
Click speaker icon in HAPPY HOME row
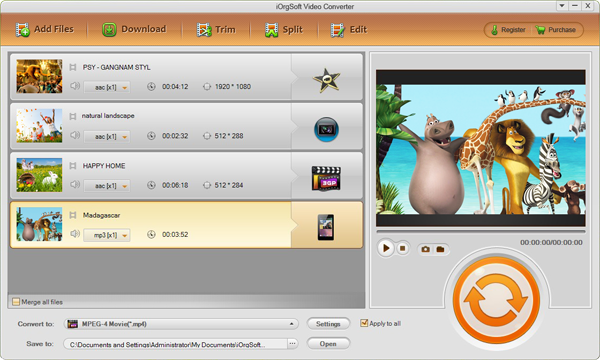click(75, 184)
